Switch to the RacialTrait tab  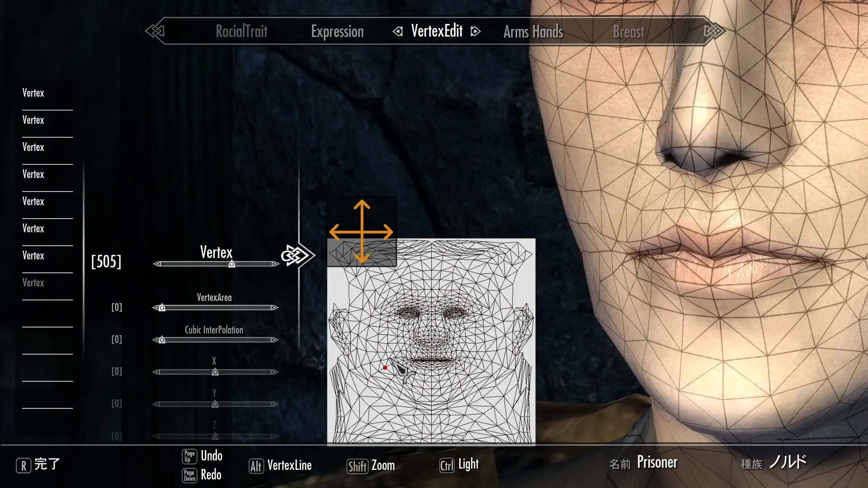[x=241, y=32]
